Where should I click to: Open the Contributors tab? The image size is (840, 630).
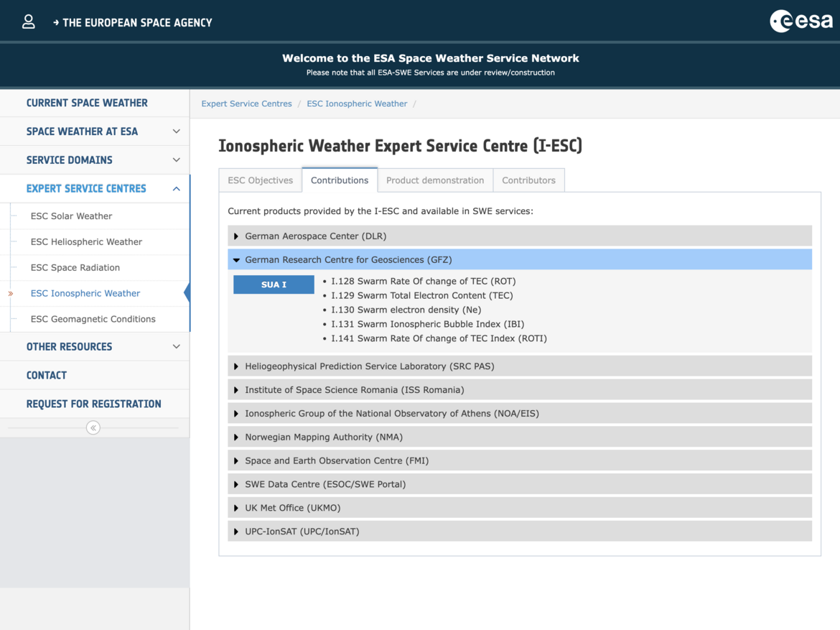pyautogui.click(x=528, y=180)
